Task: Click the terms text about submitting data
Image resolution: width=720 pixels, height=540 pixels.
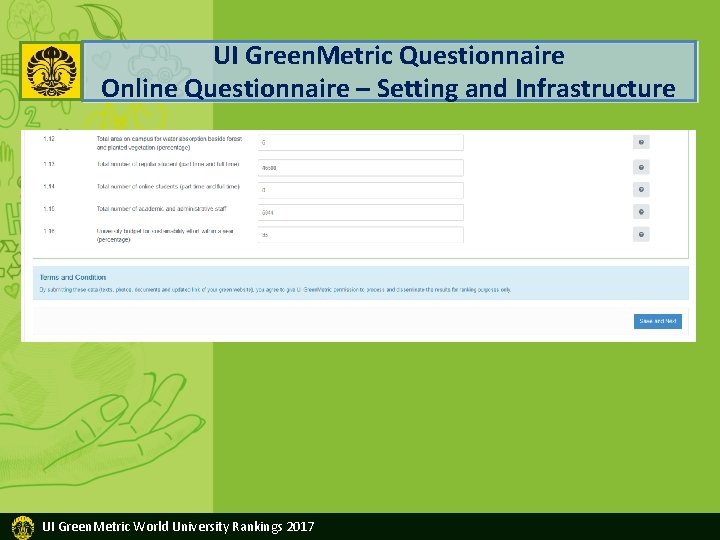Action: (275, 290)
